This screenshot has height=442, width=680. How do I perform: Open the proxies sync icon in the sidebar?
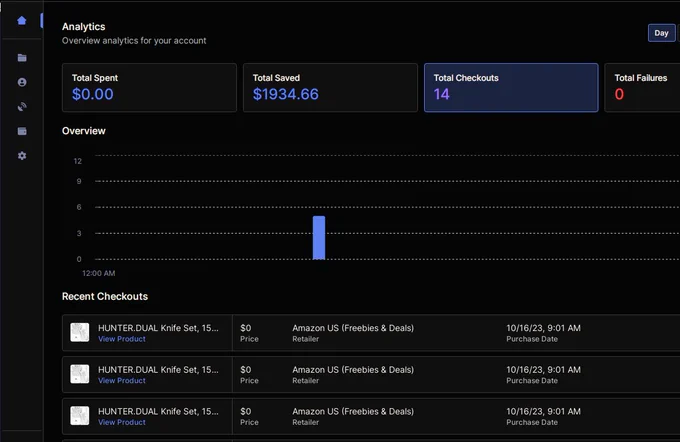22,107
